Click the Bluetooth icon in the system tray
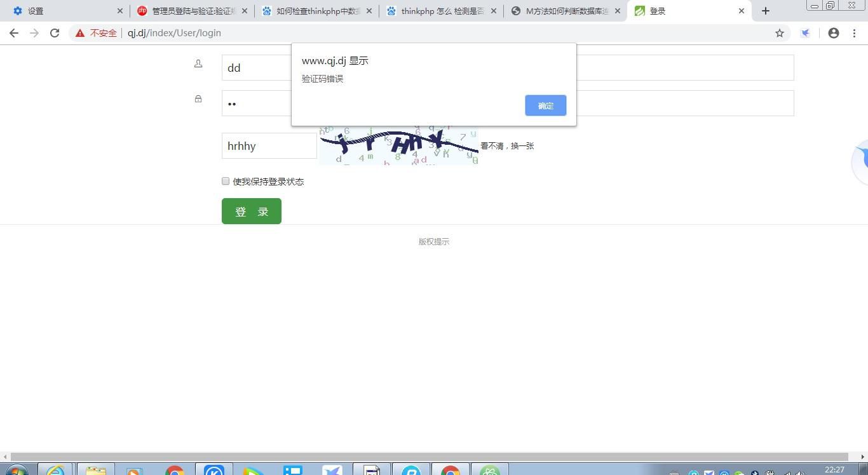The height and width of the screenshot is (475, 868). (x=754, y=473)
